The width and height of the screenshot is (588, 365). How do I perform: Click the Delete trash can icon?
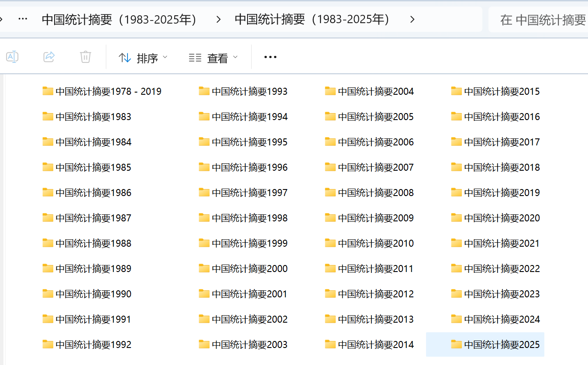(86, 57)
